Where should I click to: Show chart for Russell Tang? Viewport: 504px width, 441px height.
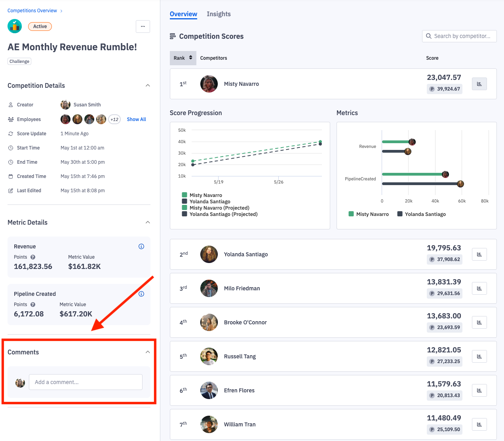pyautogui.click(x=479, y=356)
